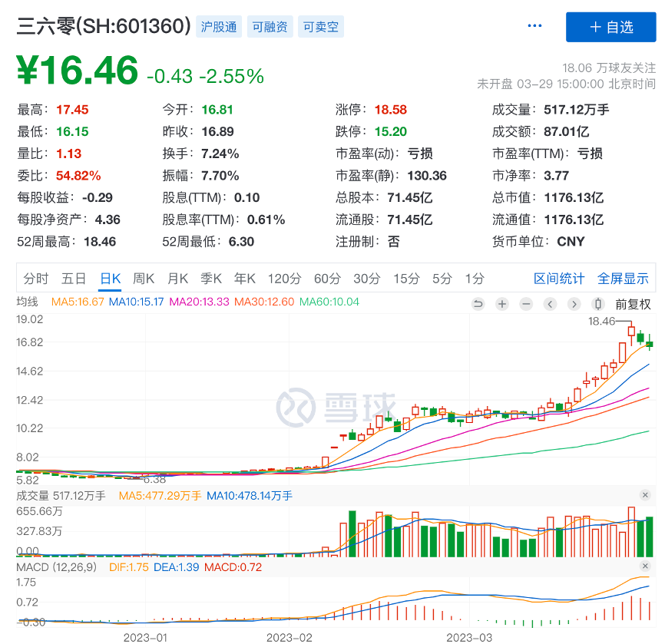The width and height of the screenshot is (665, 644).
Task: Zoom in chart with plus icon
Action: coord(502,304)
